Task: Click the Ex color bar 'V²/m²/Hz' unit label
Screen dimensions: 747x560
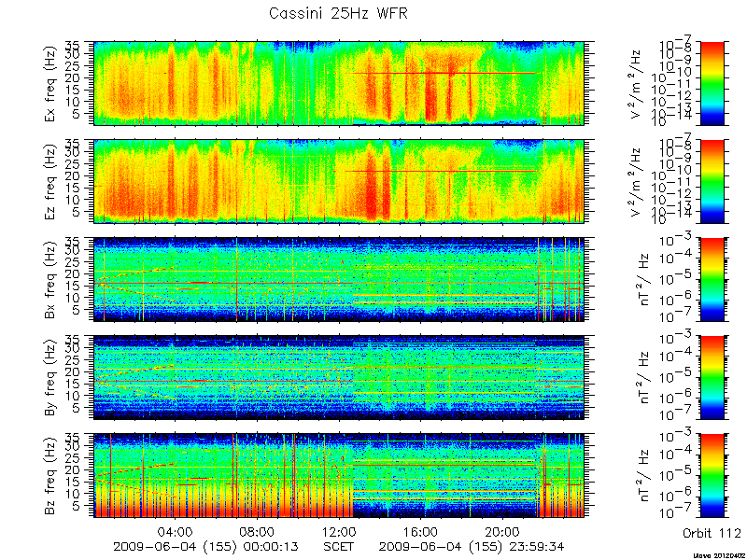Action: pos(637,83)
